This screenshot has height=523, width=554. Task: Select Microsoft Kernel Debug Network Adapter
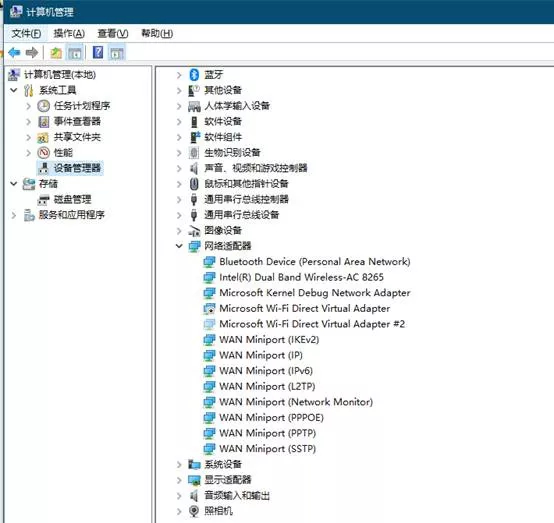(x=315, y=293)
